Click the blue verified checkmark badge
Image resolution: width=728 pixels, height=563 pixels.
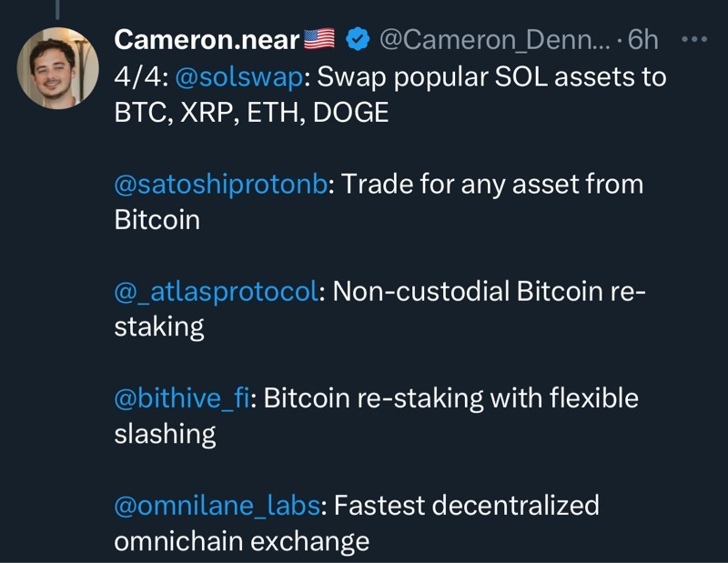[x=358, y=40]
